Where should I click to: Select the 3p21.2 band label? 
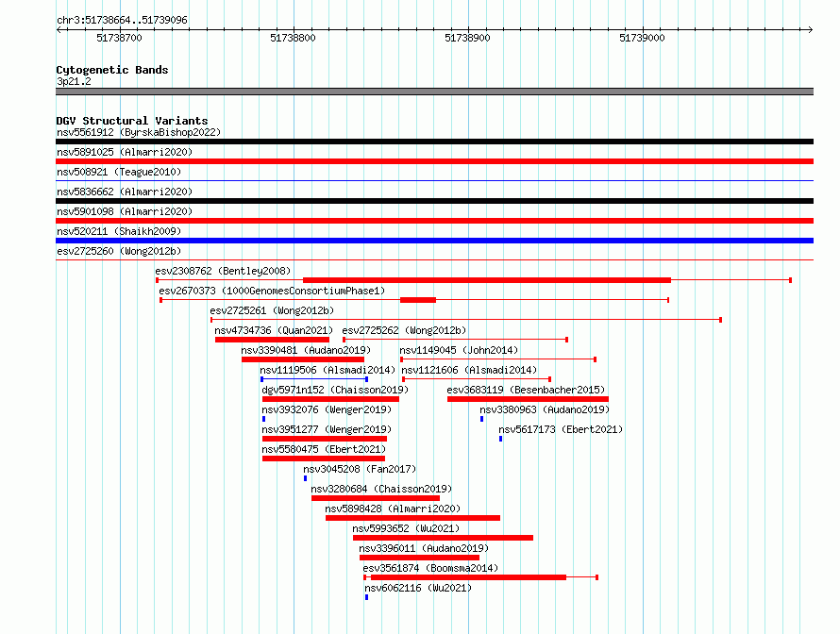pos(74,81)
